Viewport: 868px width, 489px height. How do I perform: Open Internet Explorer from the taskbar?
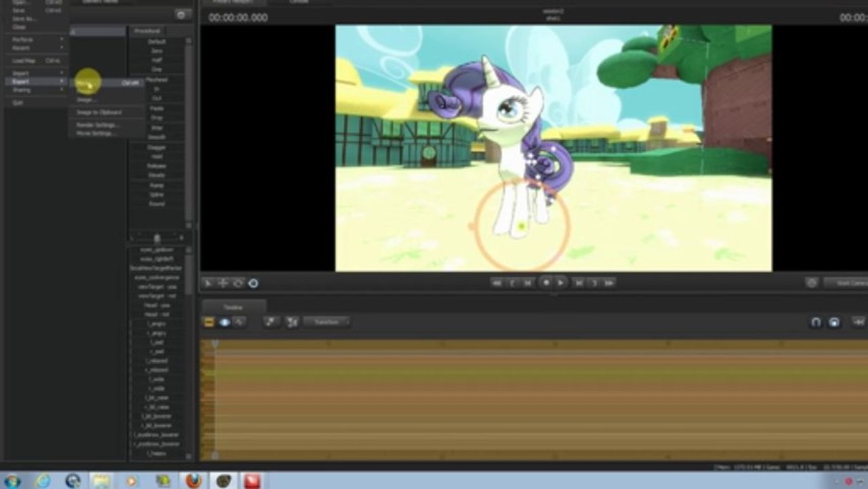[x=43, y=481]
